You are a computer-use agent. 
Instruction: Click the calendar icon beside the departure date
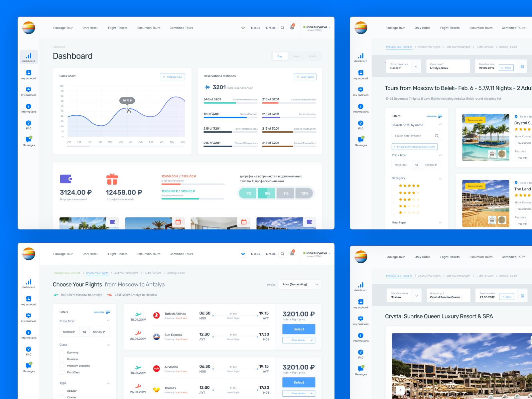[x=522, y=66]
